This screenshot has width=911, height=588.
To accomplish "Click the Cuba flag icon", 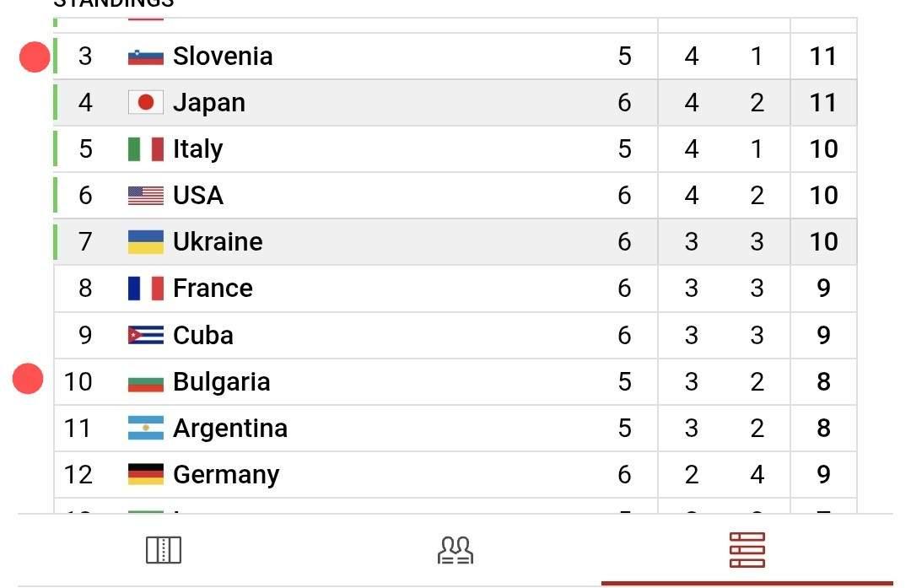I will [145, 335].
